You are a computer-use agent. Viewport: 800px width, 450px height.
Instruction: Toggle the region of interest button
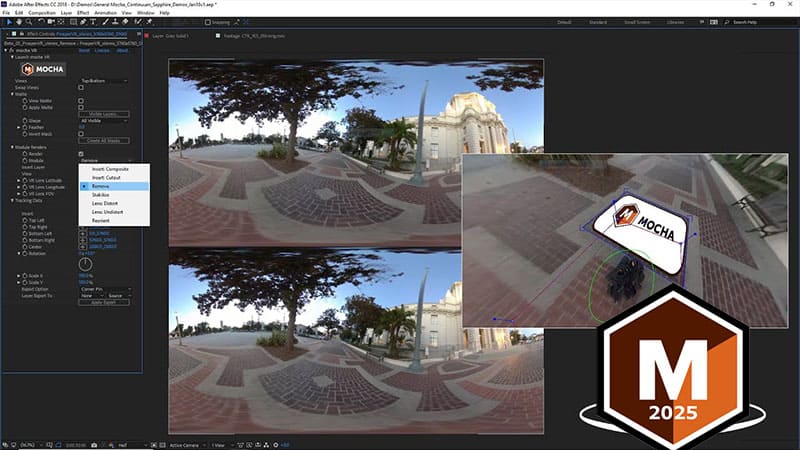coord(154,445)
